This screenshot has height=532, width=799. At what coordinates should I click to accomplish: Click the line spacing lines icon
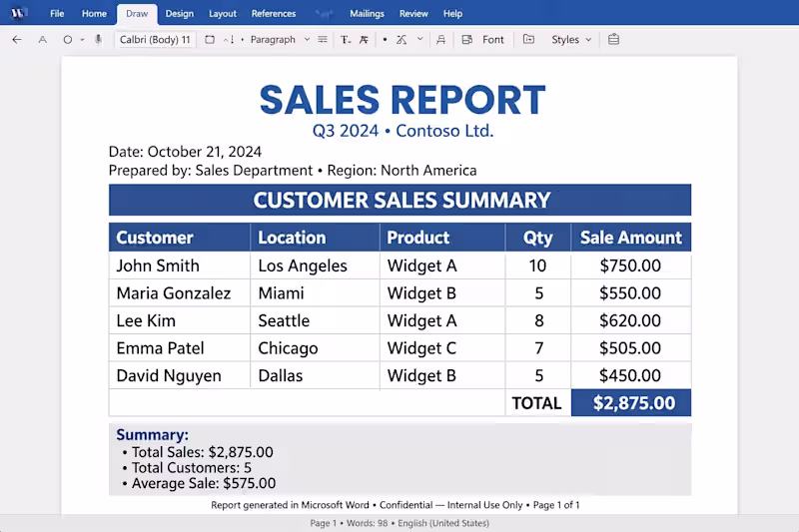point(323,39)
